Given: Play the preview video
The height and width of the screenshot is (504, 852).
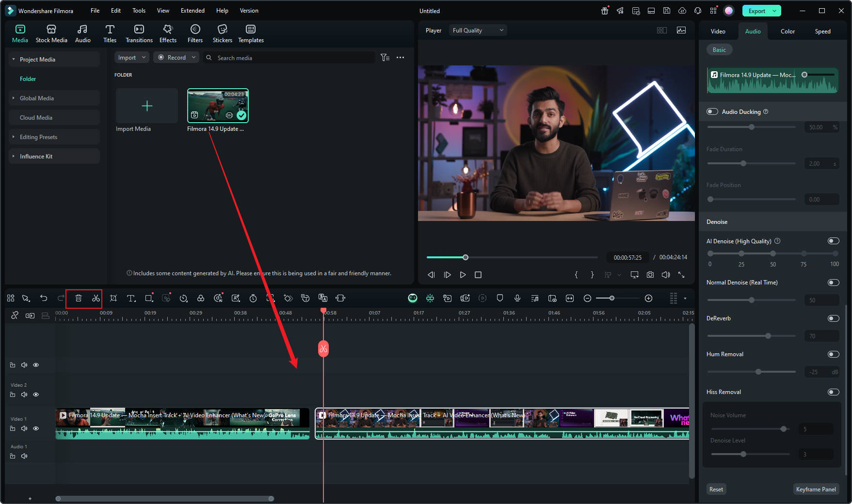Looking at the screenshot, I should click(463, 275).
